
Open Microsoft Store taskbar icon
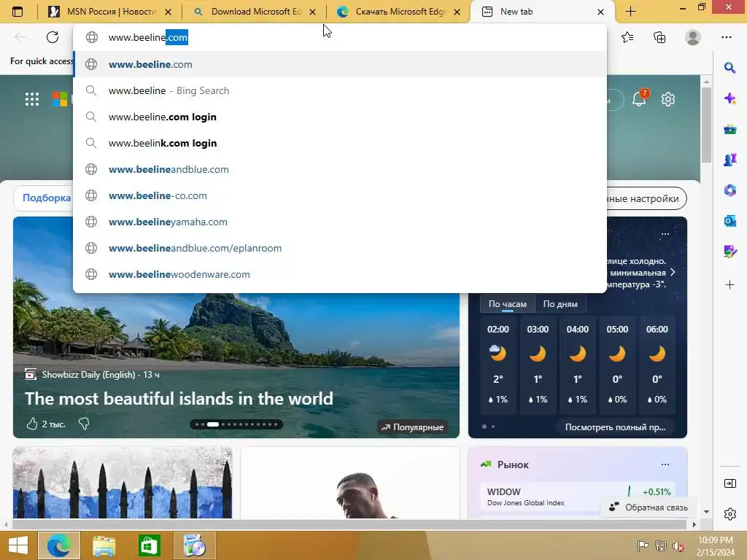tap(149, 545)
